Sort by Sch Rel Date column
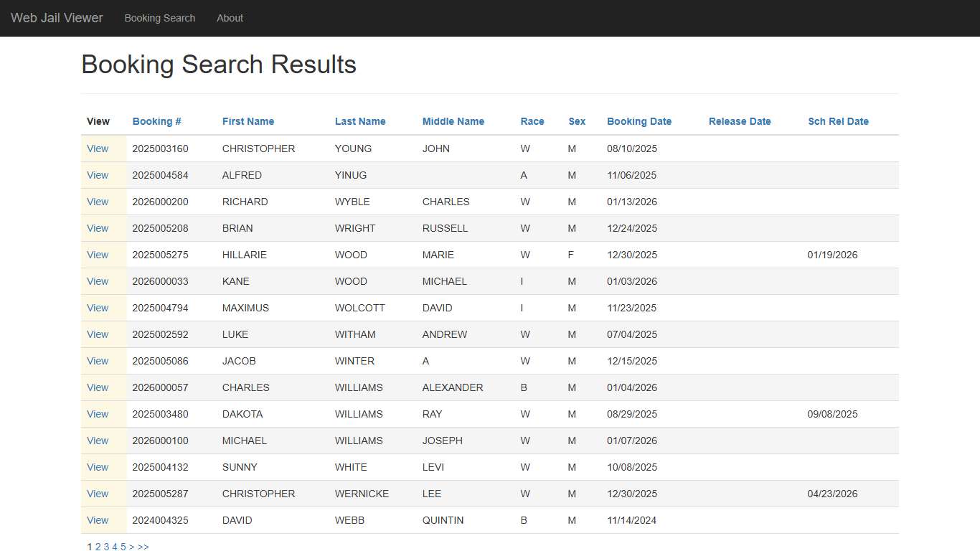This screenshot has height=551, width=980. 838,121
